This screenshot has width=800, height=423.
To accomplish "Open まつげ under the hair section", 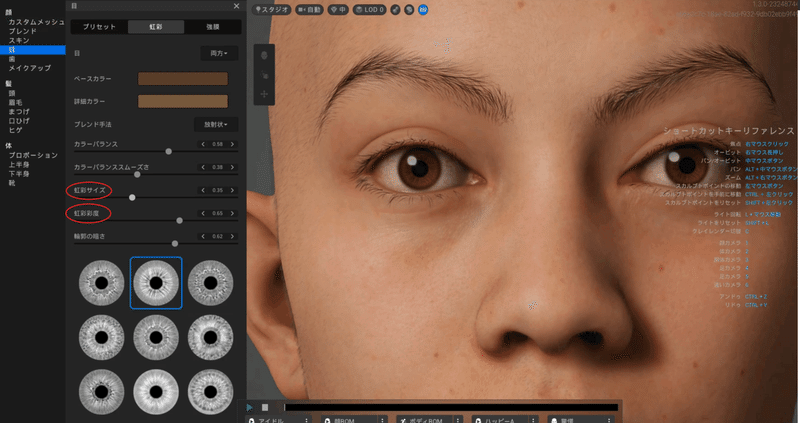I will tap(19, 112).
